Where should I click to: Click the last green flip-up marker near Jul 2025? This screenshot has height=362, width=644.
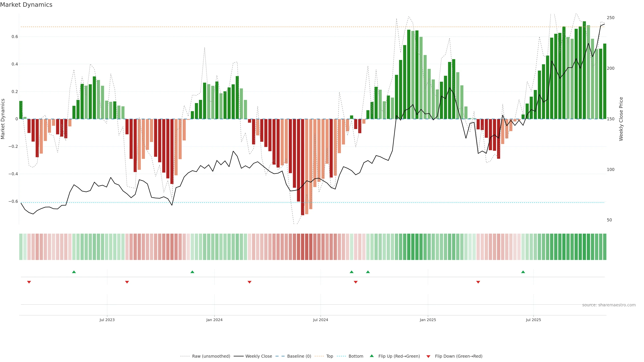pyautogui.click(x=523, y=272)
